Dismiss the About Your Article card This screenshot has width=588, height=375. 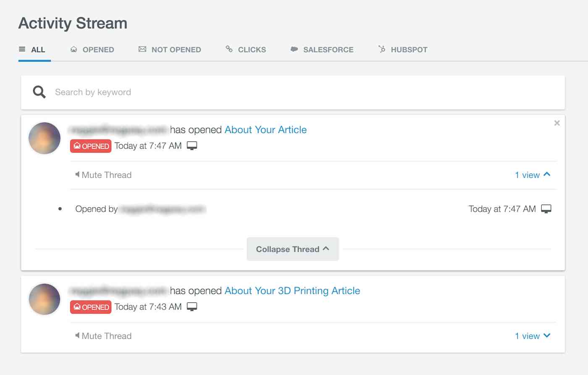tap(557, 123)
